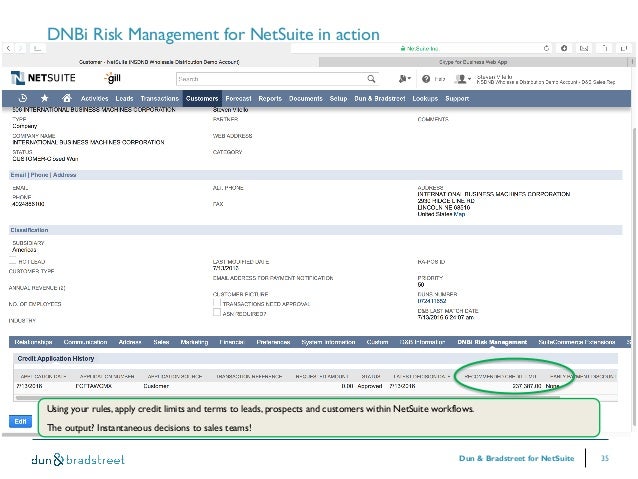
Task: Open the browser sidebar icon
Action: [37, 48]
